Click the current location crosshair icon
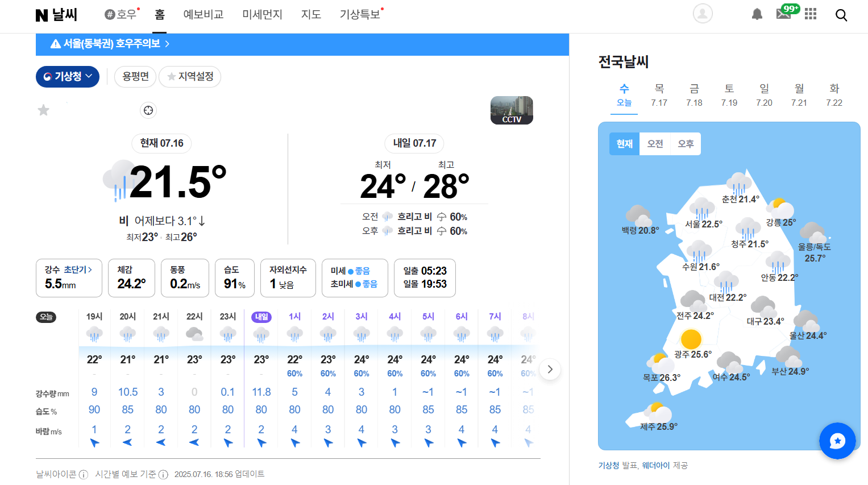Screen dimensions: 868x485 [148, 110]
